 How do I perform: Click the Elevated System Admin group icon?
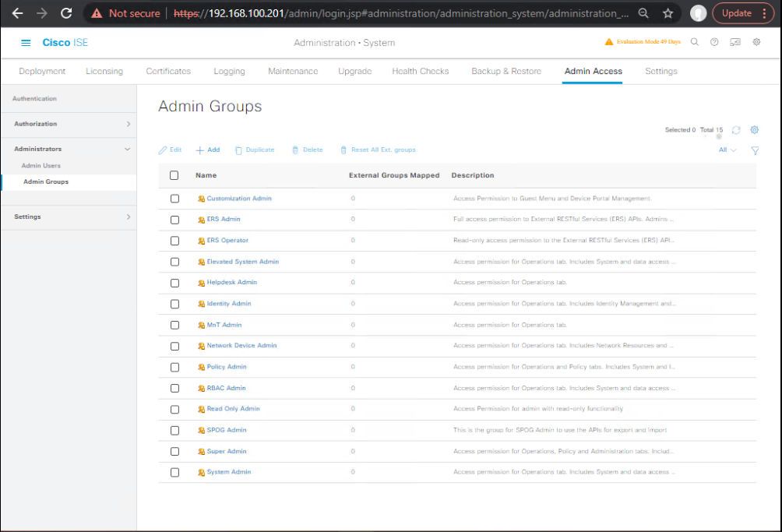202,262
